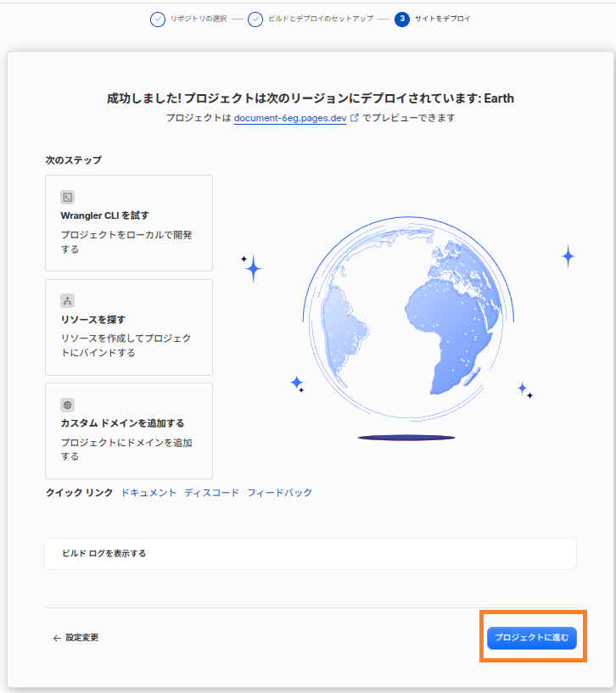Screen dimensions: 616x693
Task: Click external link icon beside pages.dev URL
Action: point(354,118)
